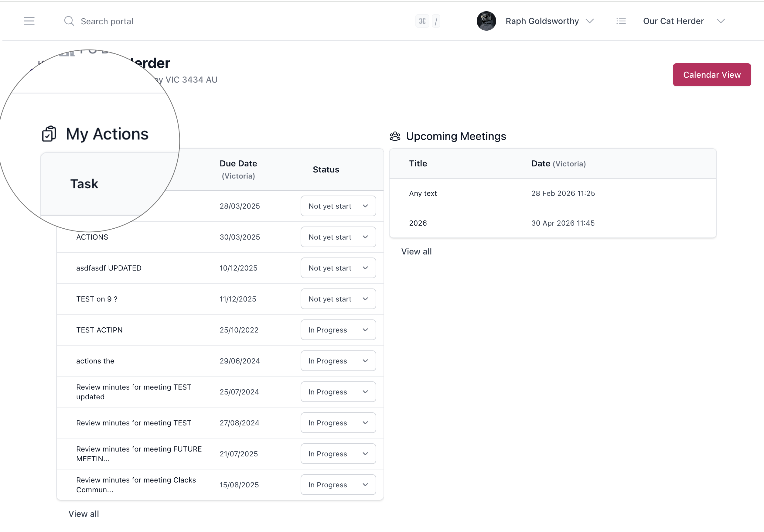
Task: Open the In Progress dropdown for actions the
Action: 338,361
